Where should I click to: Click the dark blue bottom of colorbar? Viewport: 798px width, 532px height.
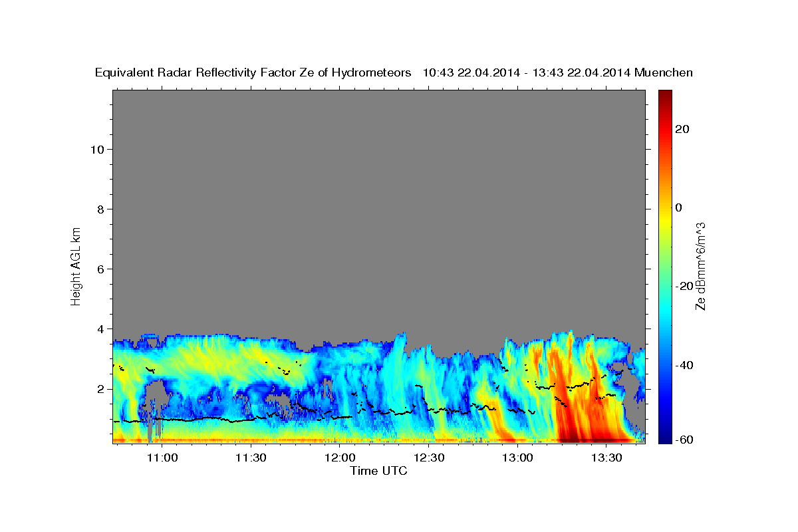click(664, 436)
